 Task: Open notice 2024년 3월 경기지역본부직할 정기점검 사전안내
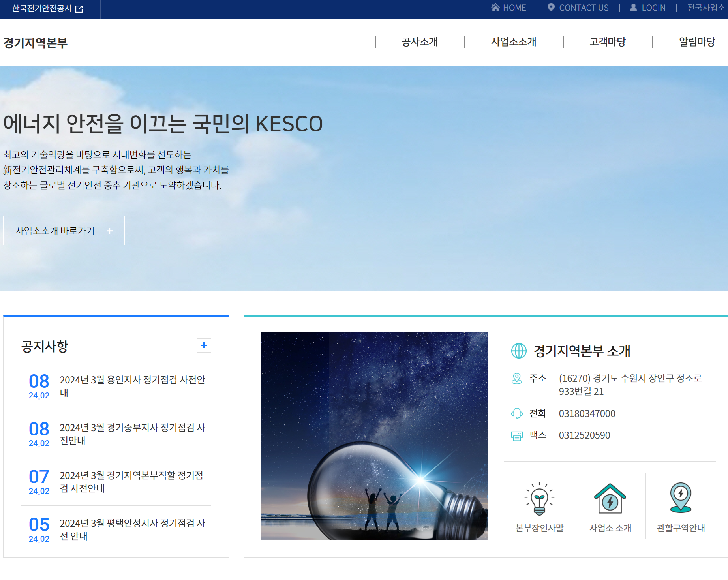[x=132, y=482]
